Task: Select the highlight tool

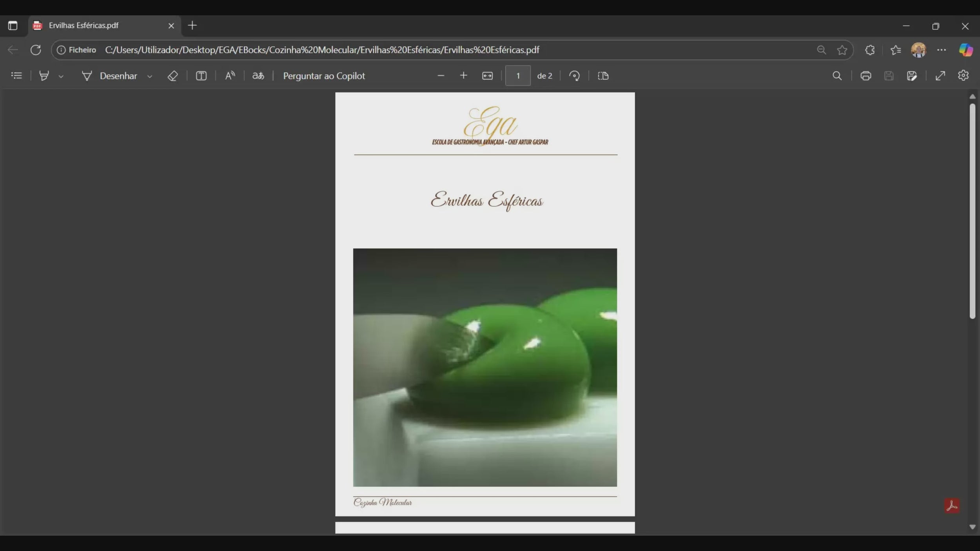Action: coord(44,76)
